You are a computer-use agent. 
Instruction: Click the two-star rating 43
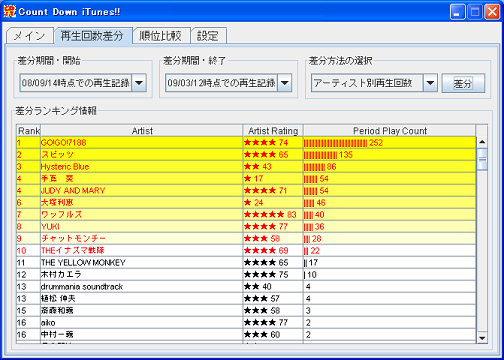tap(258, 167)
